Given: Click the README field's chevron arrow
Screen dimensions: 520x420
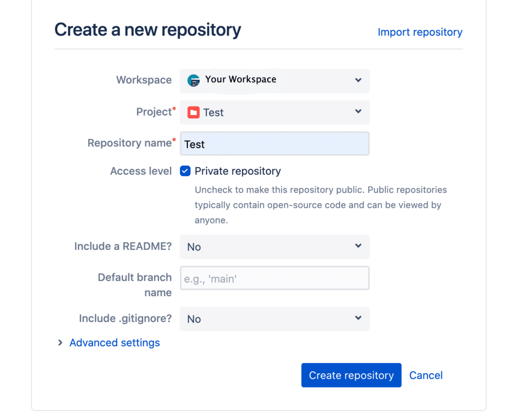Looking at the screenshot, I should [358, 246].
